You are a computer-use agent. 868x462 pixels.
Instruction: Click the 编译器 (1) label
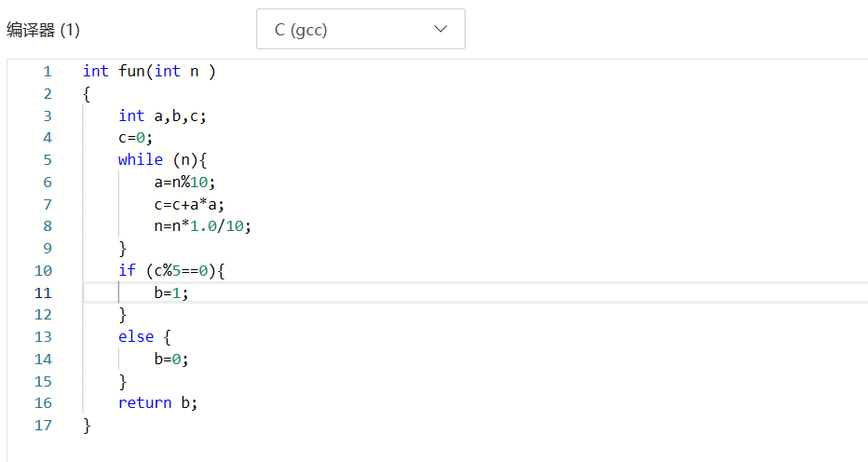click(44, 30)
